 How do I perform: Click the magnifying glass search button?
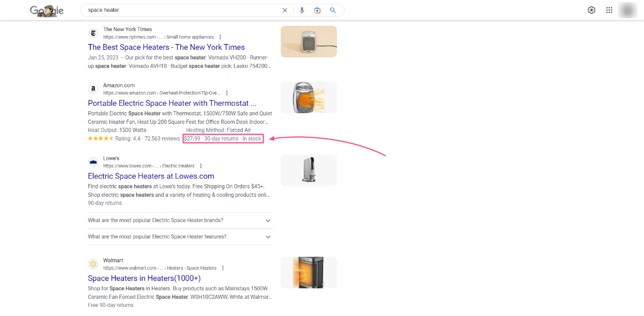coord(333,10)
